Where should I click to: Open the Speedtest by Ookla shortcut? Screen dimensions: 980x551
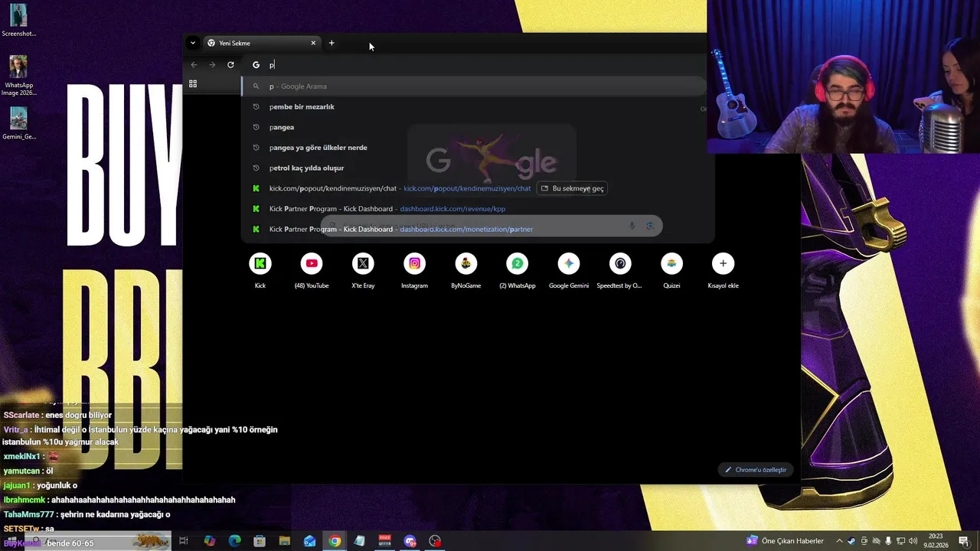(x=620, y=270)
